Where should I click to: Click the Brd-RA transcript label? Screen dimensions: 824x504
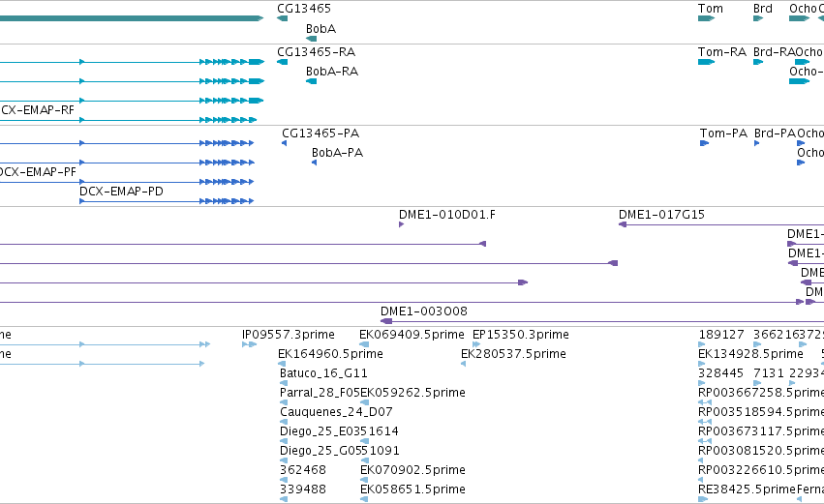pyautogui.click(x=774, y=52)
